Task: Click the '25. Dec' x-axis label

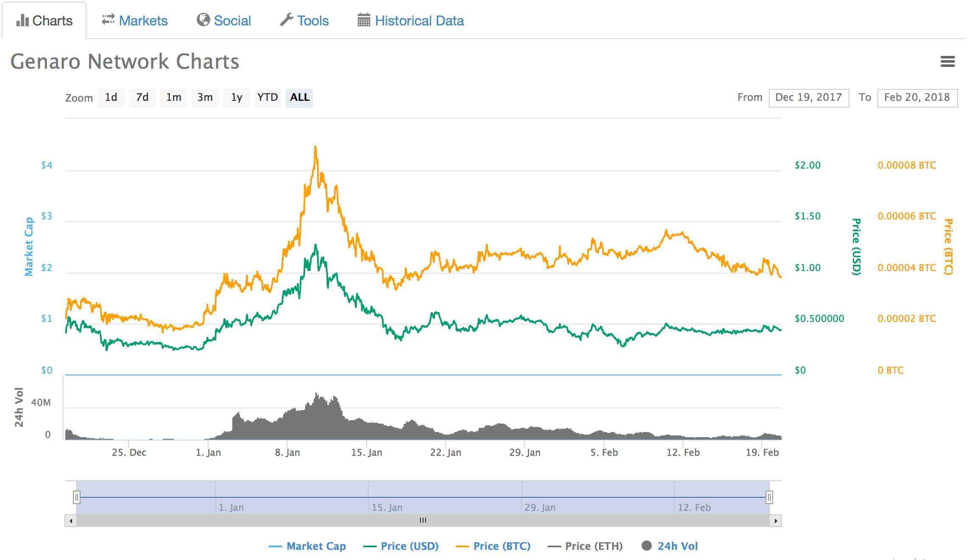Action: 129,453
